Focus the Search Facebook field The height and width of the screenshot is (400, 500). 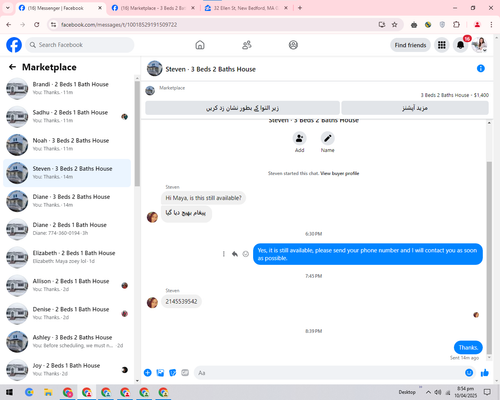pos(80,45)
